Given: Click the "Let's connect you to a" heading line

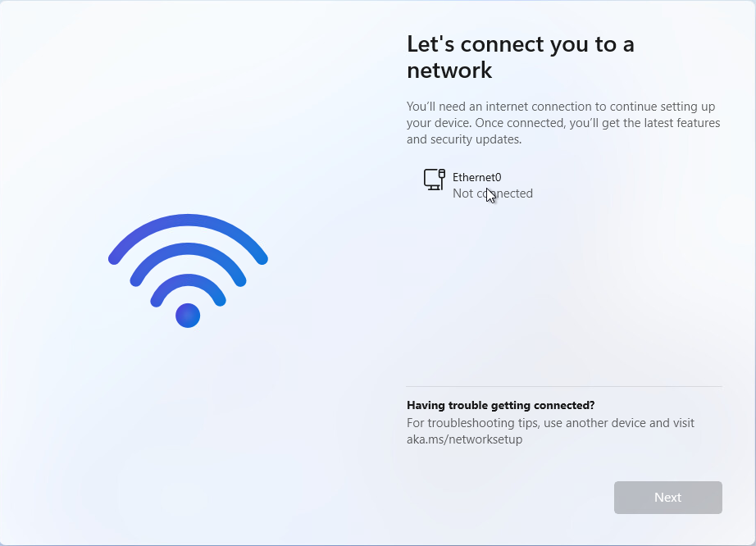Looking at the screenshot, I should (520, 44).
